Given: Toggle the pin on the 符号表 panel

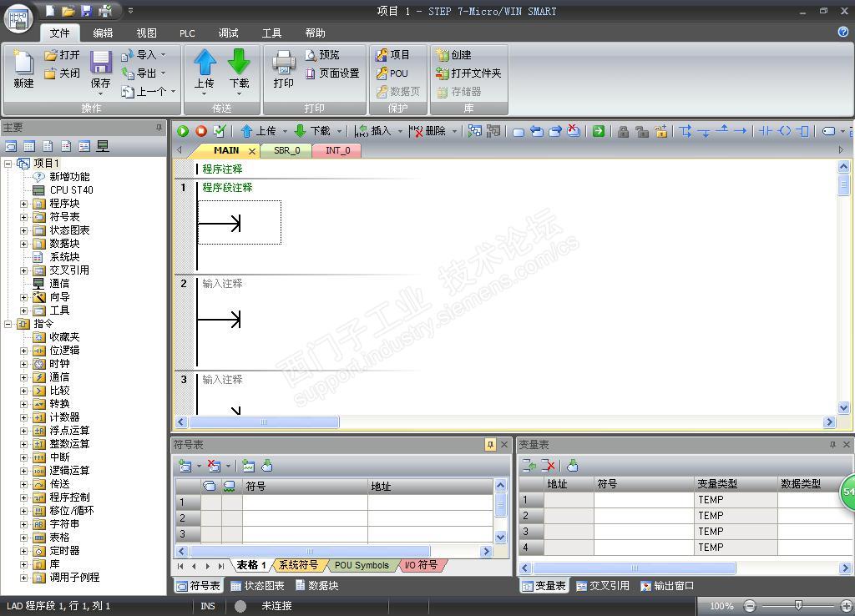Looking at the screenshot, I should pyautogui.click(x=490, y=445).
